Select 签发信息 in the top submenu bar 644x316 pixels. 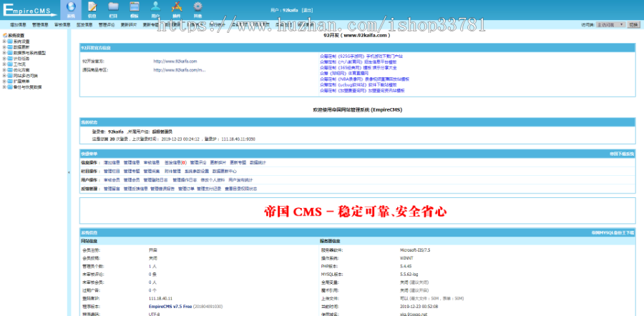(x=84, y=24)
